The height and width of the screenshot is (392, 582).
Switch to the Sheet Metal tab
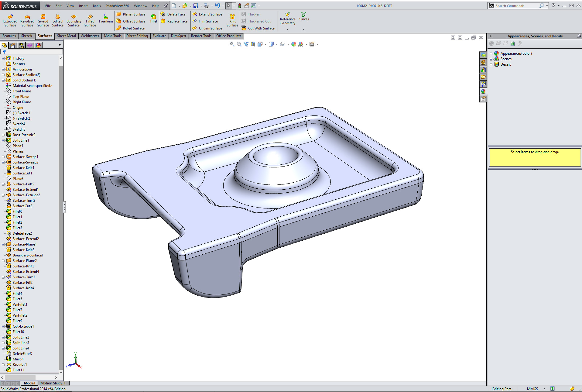(x=67, y=36)
